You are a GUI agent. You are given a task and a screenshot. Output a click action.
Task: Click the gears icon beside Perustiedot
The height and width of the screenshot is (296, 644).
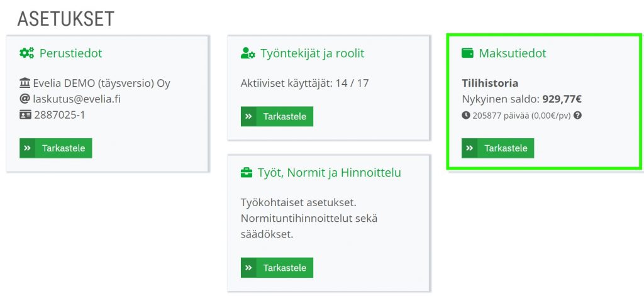tap(26, 53)
